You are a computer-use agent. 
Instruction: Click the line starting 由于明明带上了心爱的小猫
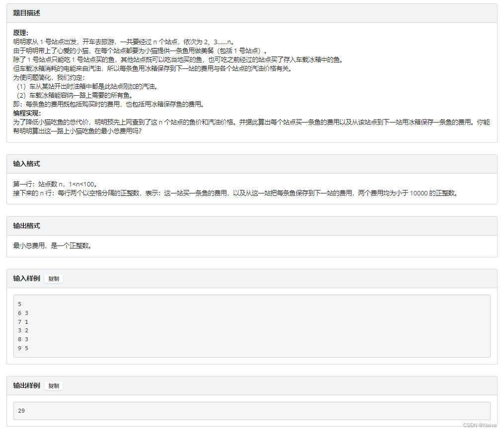pos(140,51)
